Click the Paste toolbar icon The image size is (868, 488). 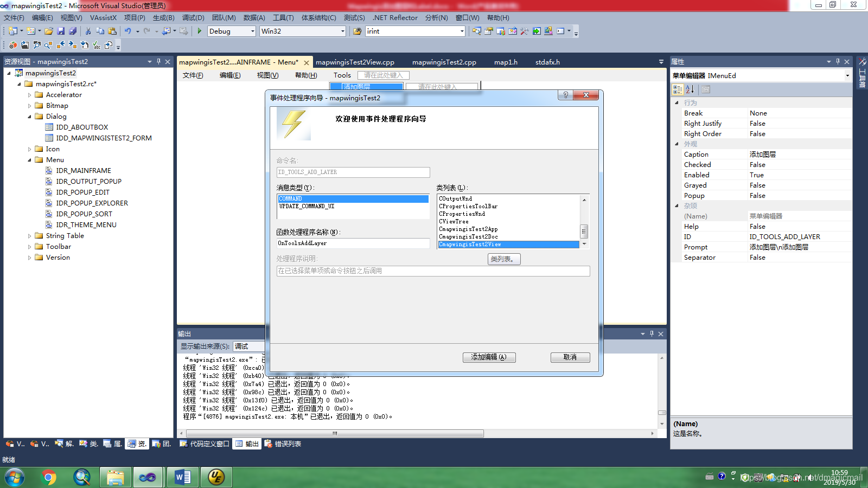click(112, 31)
